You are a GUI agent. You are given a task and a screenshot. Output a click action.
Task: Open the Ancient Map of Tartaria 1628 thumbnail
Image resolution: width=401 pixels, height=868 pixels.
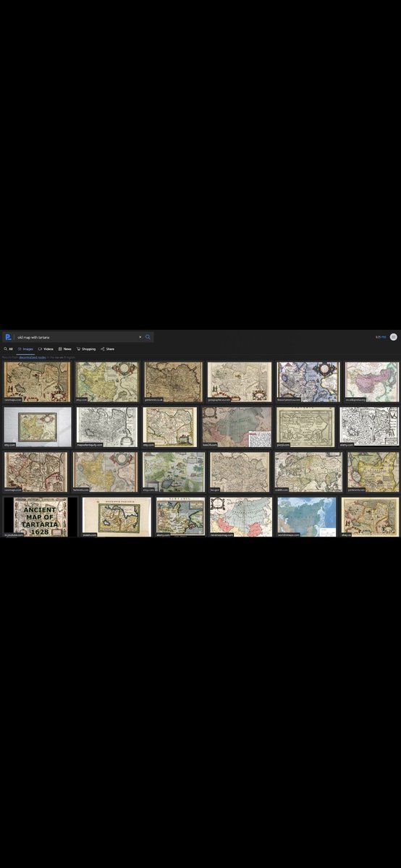[x=40, y=516]
